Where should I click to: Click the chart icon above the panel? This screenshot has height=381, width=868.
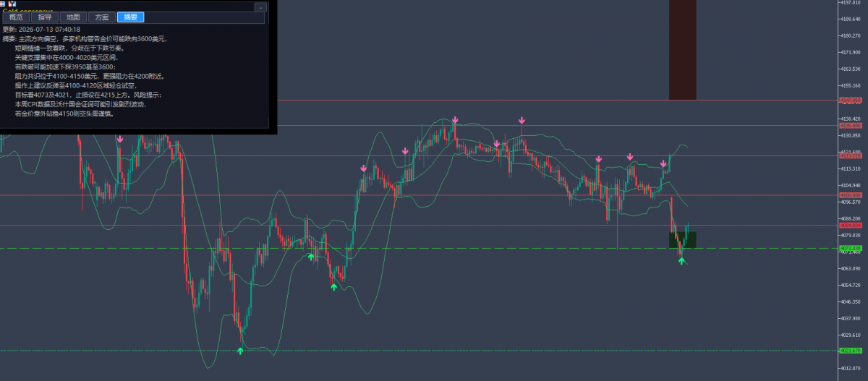coord(12,3)
